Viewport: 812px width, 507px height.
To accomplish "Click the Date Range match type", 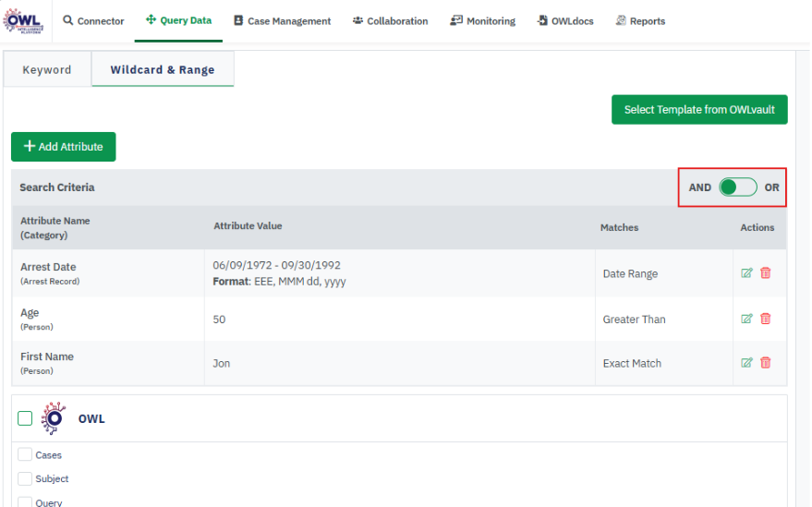I will tap(630, 273).
